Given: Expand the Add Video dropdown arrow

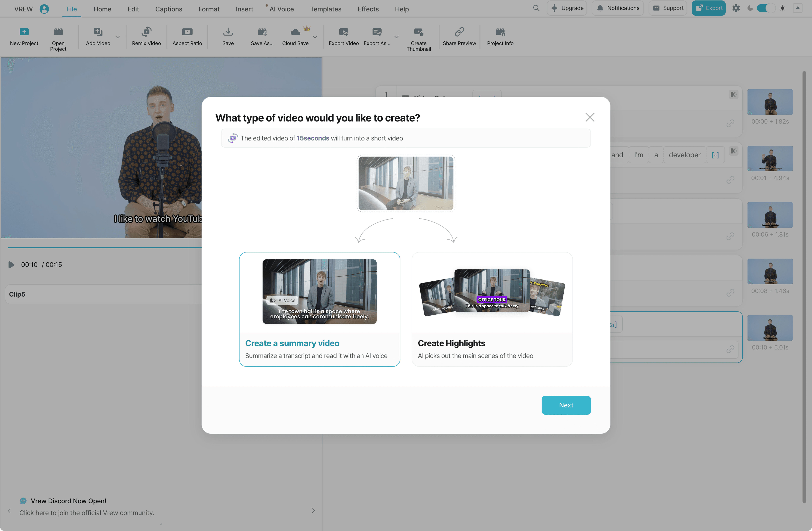Looking at the screenshot, I should (117, 37).
